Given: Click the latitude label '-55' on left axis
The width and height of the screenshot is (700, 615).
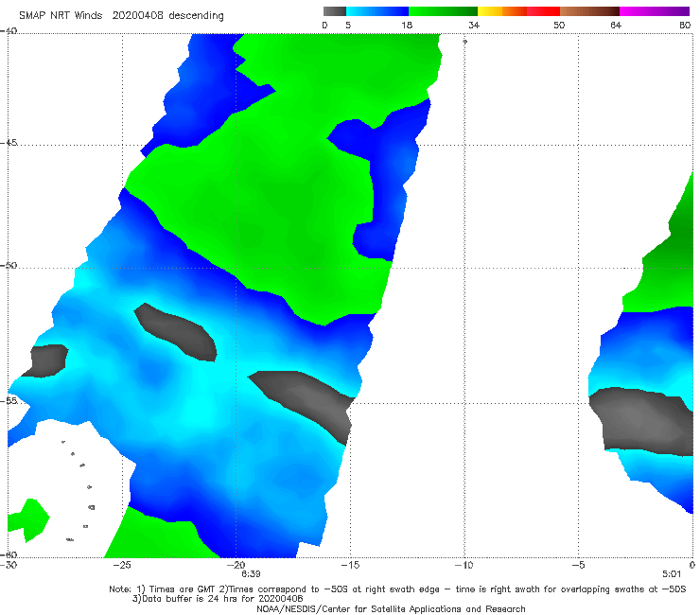Looking at the screenshot, I should tap(9, 400).
